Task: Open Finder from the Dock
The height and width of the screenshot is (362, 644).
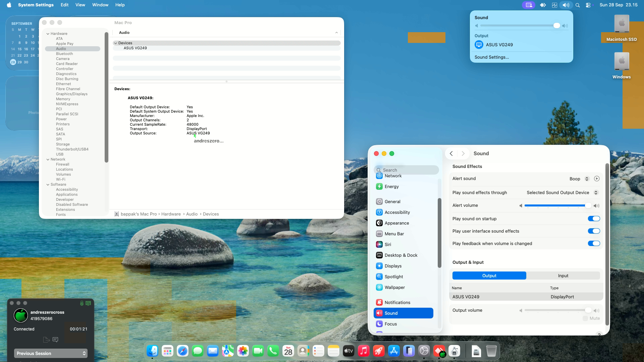Action: point(152,351)
